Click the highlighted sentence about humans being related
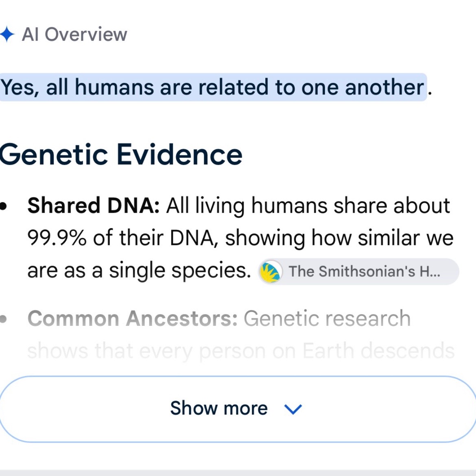Screen dimensions: 476x476 [212, 87]
